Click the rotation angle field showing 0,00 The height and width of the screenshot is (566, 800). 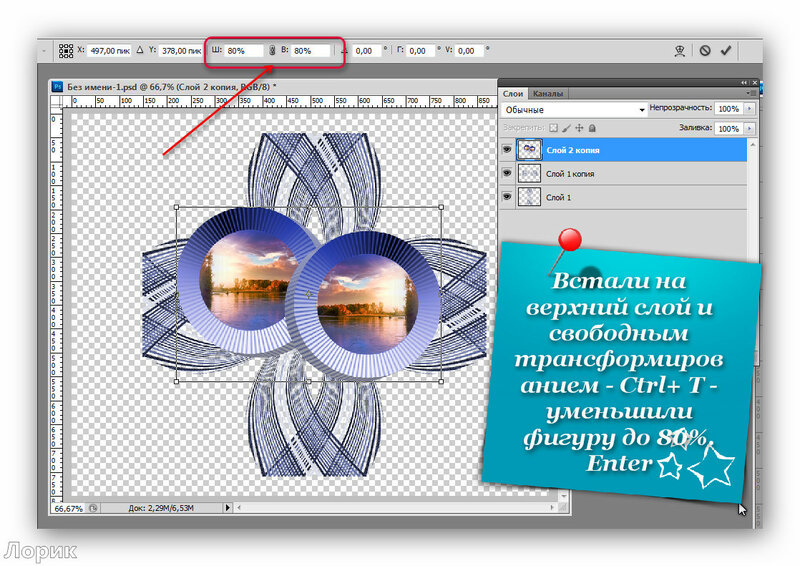pyautogui.click(x=367, y=51)
